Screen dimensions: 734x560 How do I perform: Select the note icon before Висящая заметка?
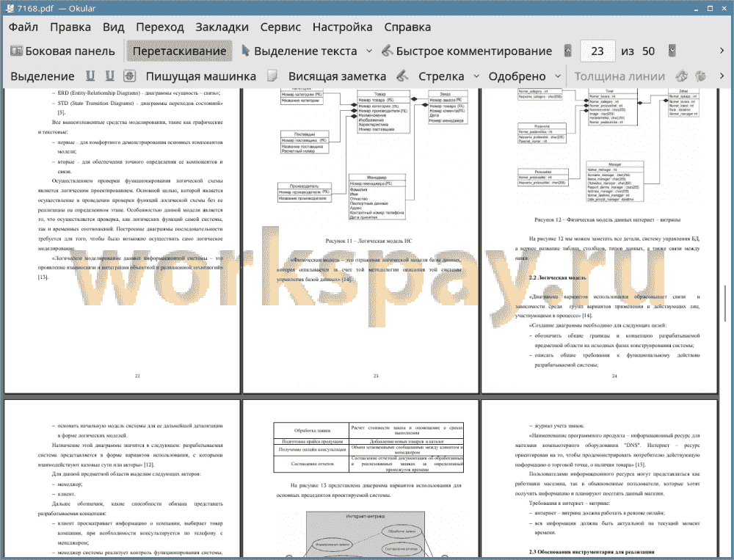pos(272,76)
